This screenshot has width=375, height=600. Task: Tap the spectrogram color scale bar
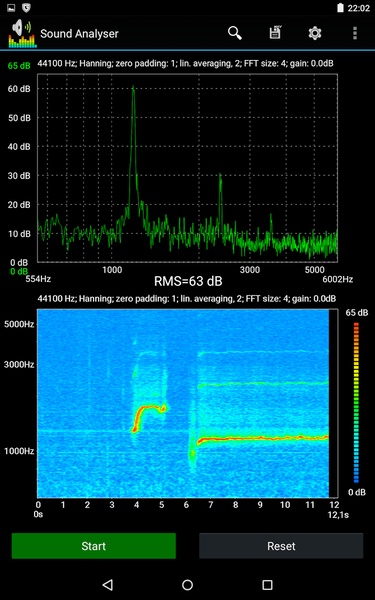(356, 402)
